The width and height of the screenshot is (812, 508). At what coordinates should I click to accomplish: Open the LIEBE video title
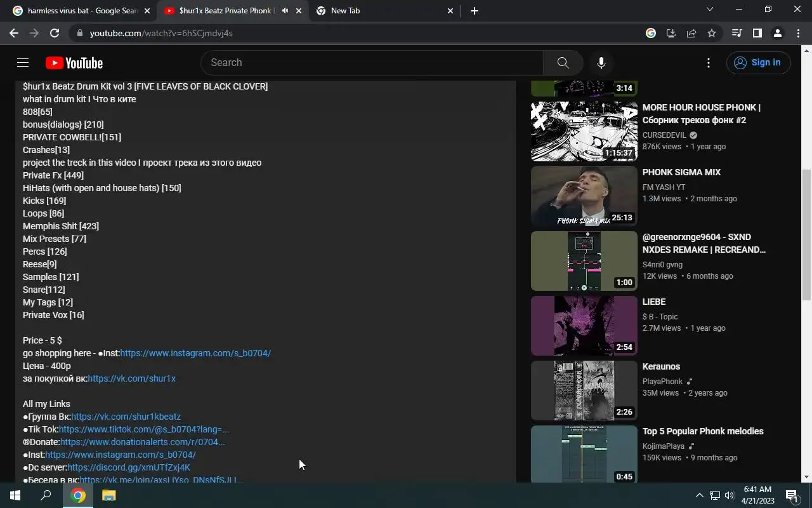(654, 302)
